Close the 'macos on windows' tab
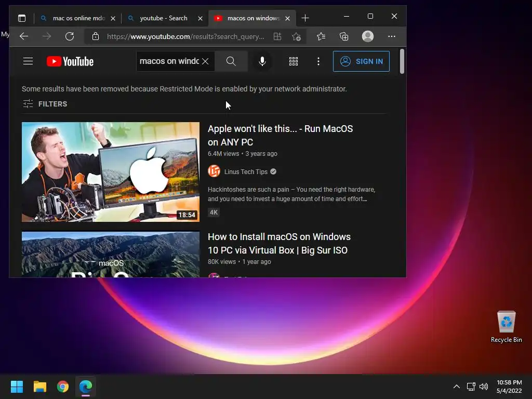The height and width of the screenshot is (399, 532). point(287,18)
